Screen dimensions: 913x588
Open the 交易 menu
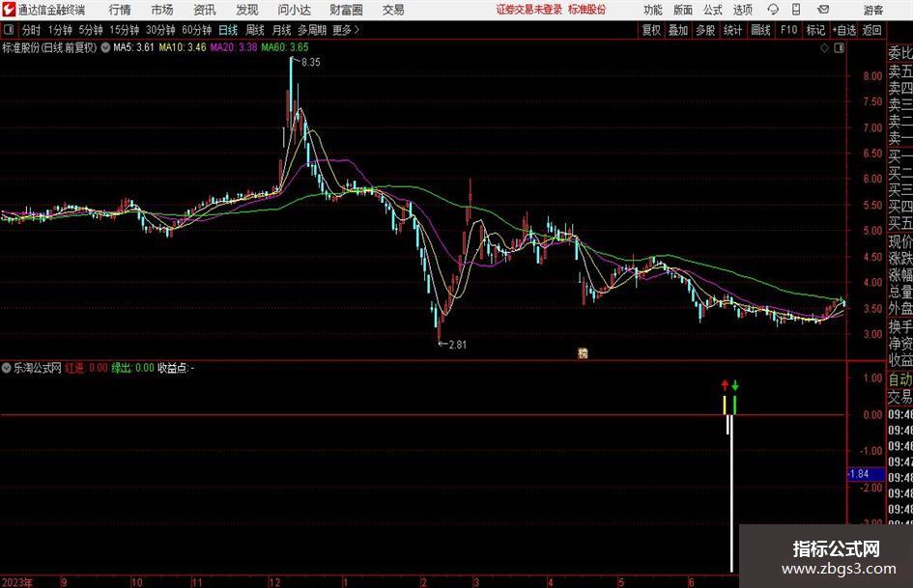coord(393,10)
